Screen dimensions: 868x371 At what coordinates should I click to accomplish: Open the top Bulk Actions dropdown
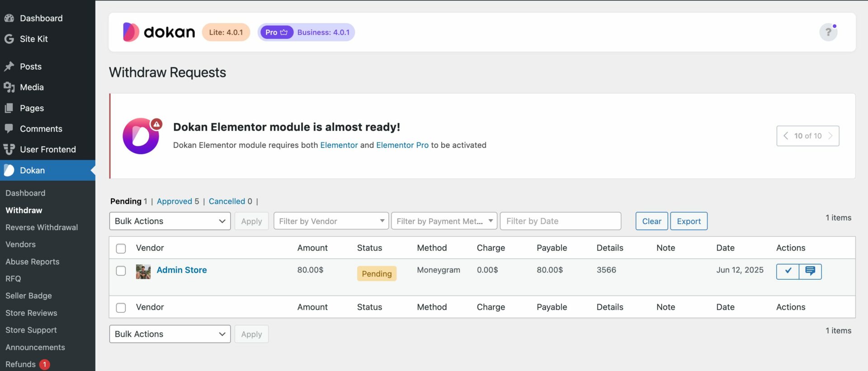point(170,221)
